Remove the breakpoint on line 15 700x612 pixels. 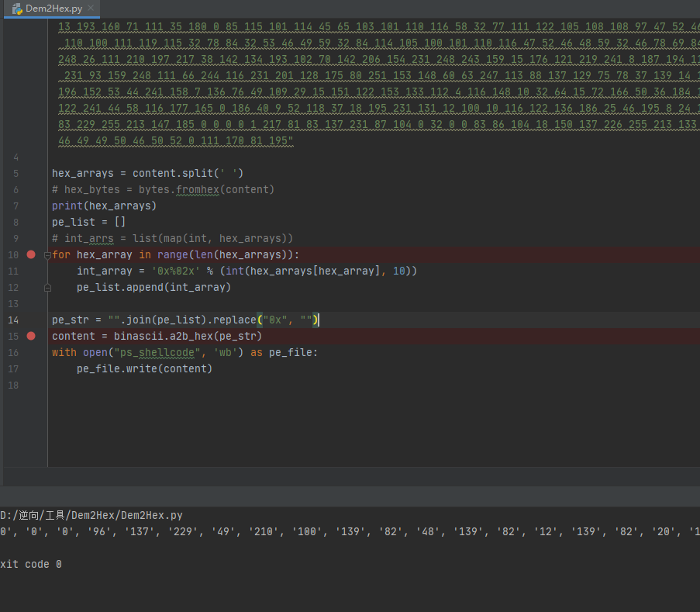[x=31, y=336]
